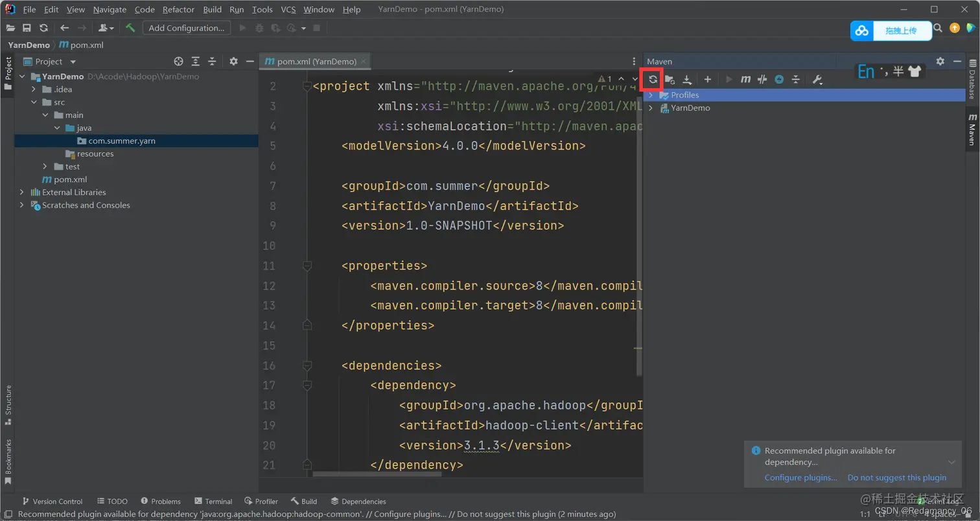Viewport: 980px width, 521px height.
Task: Click the green Build Project hammer
Action: [130, 28]
